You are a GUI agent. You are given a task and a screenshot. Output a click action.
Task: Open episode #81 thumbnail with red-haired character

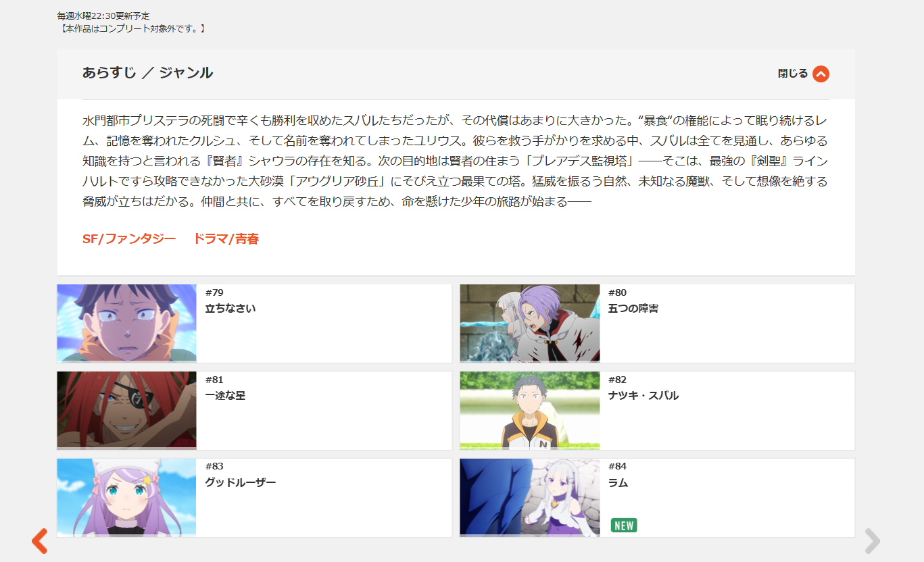pos(126,411)
